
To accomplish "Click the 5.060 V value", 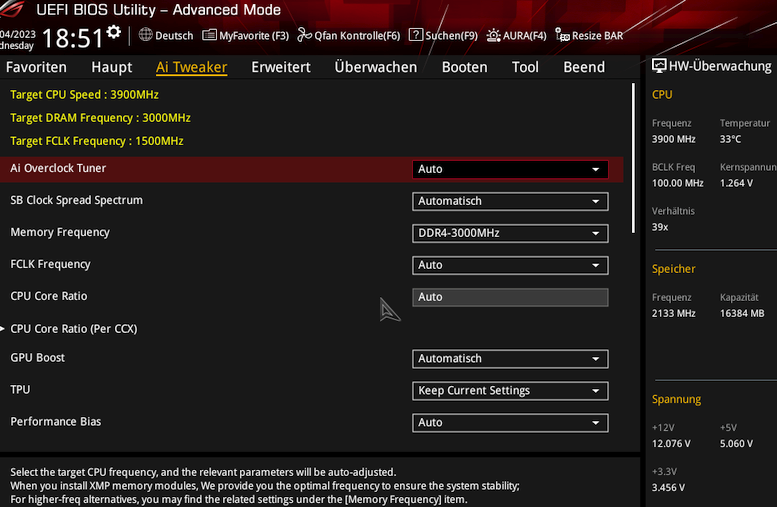I will (736, 444).
